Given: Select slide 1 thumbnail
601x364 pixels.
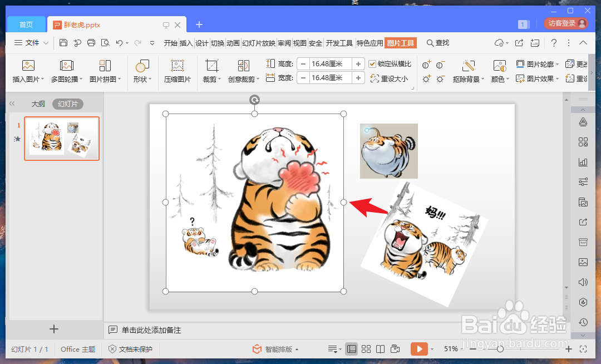Looking at the screenshot, I should [62, 139].
